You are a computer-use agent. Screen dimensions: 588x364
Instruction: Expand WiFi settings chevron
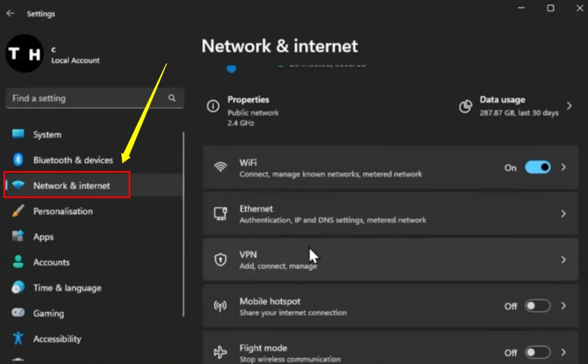pyautogui.click(x=563, y=167)
